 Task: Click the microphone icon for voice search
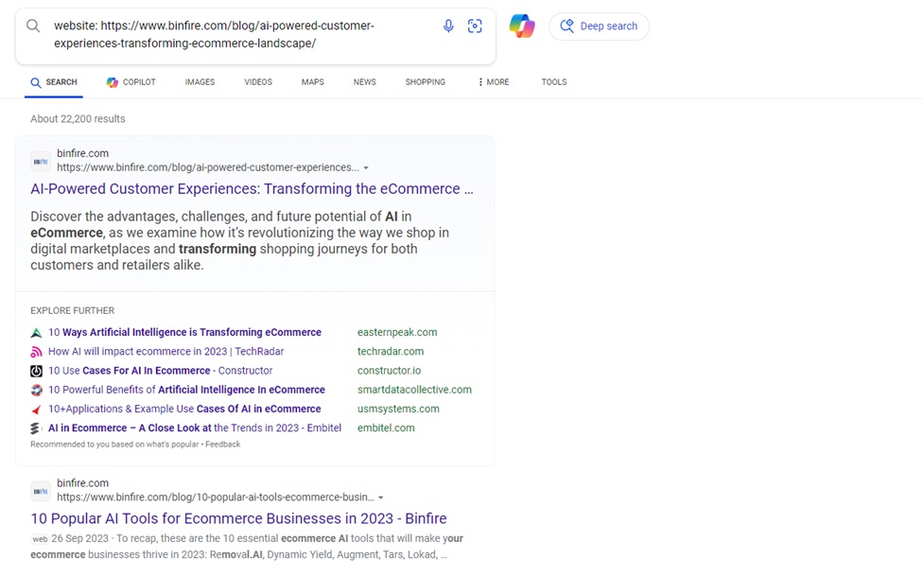tap(448, 26)
